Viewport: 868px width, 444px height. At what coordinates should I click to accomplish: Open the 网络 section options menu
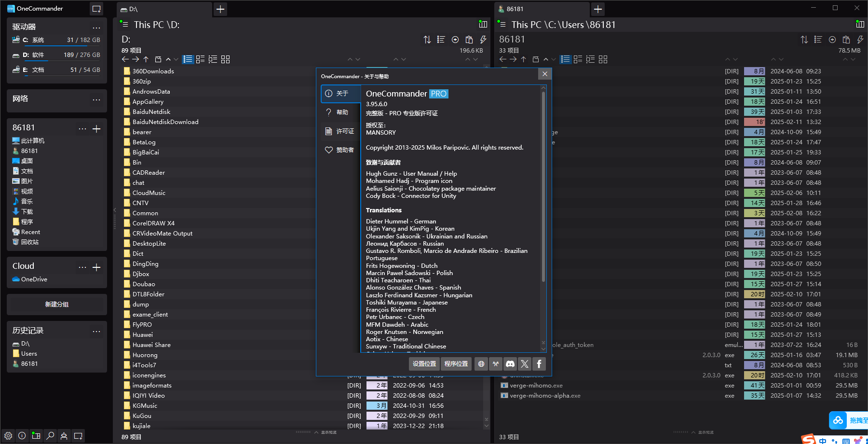(x=96, y=99)
